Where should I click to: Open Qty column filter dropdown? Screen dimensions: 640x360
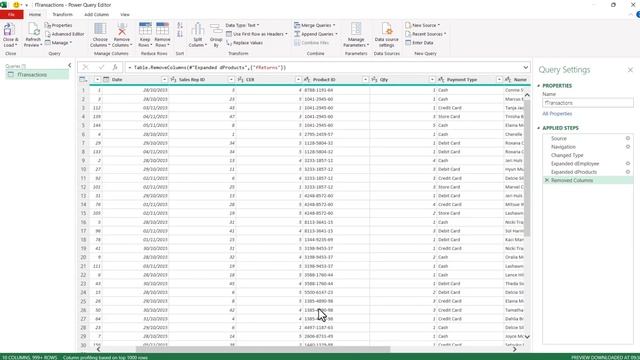tap(432, 80)
